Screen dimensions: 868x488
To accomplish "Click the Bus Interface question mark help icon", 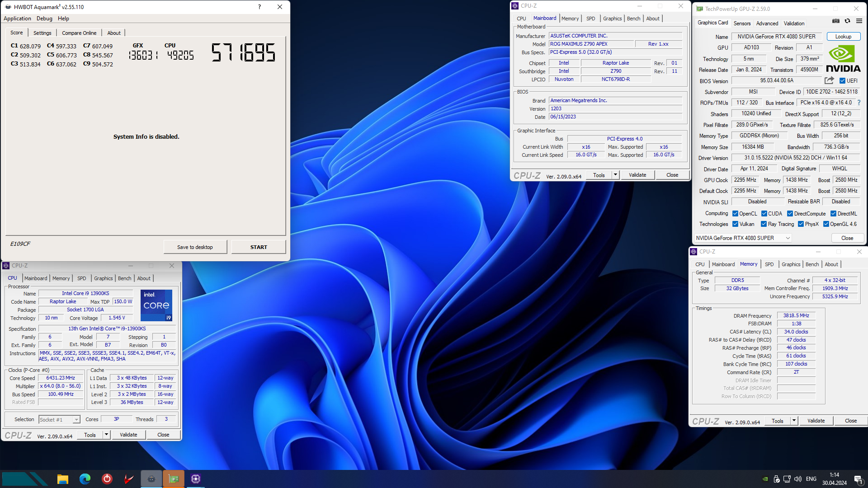I will click(859, 103).
